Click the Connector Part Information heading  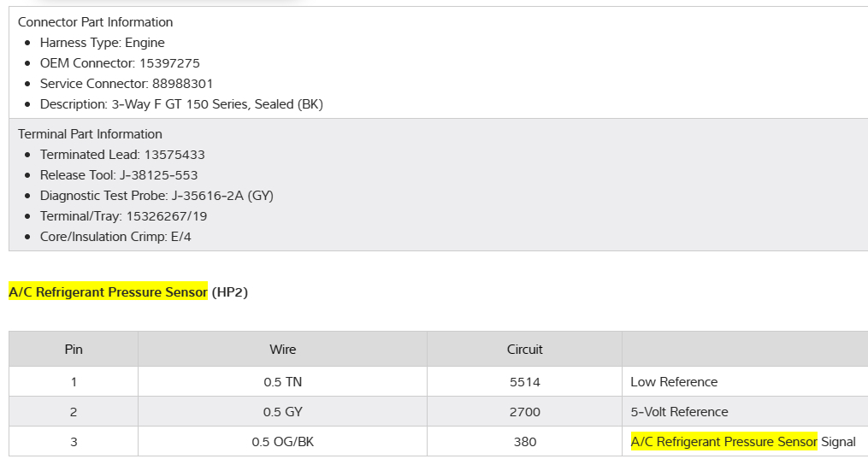95,22
